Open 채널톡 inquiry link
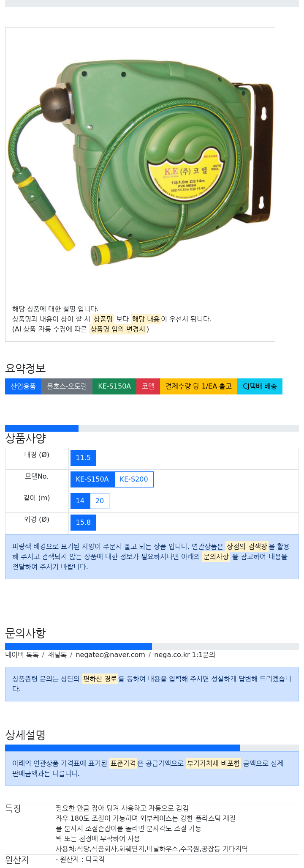Viewport: 304px width, 868px height. pyautogui.click(x=57, y=655)
